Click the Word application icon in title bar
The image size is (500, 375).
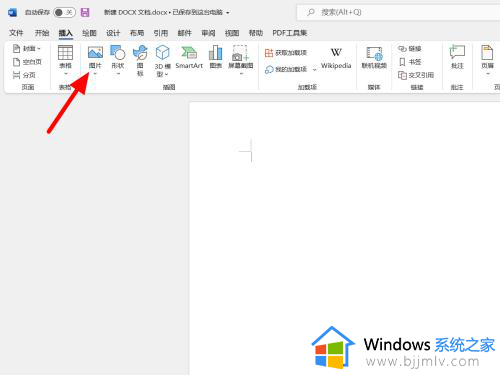pos(12,13)
